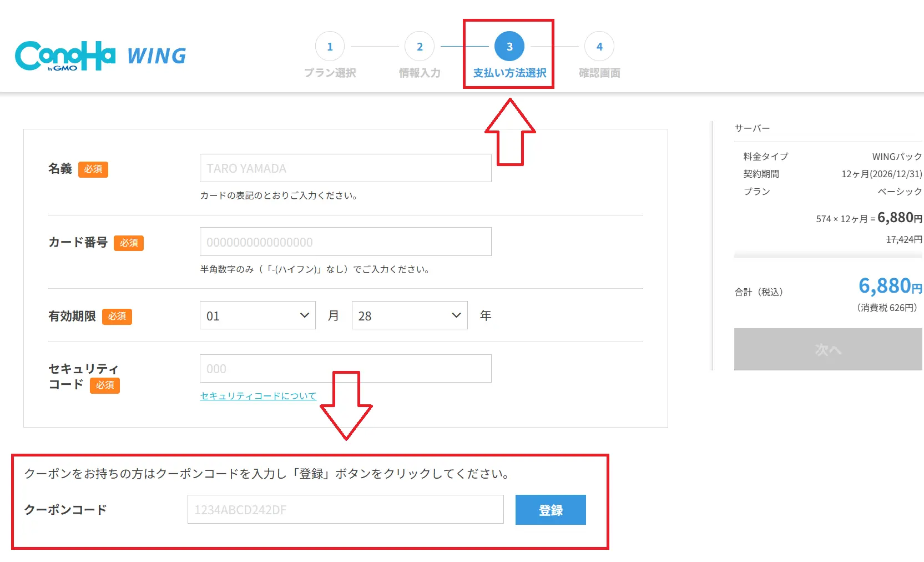Select step 1 プラン選択 circle icon
Image resolution: width=924 pixels, height=562 pixels.
pos(330,46)
